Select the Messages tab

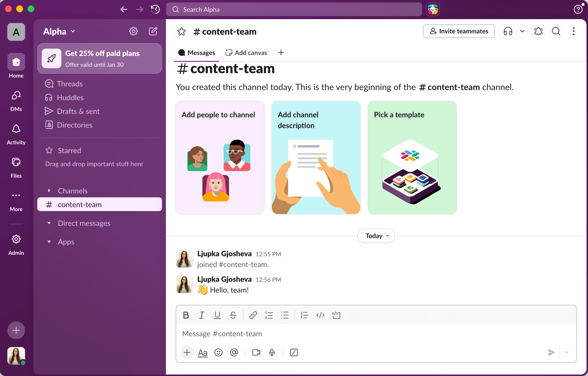196,53
